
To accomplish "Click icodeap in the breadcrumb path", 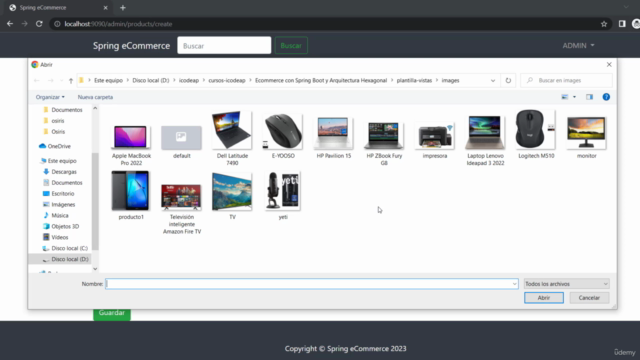I will click(x=189, y=80).
